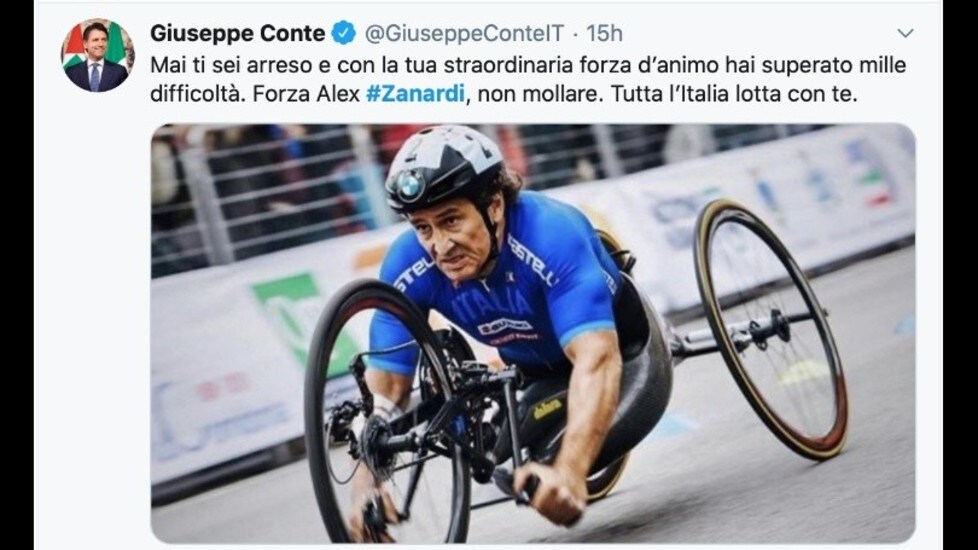Open the handbike athlete photo
Viewport: 978px width, 550px height.
pos(533,333)
